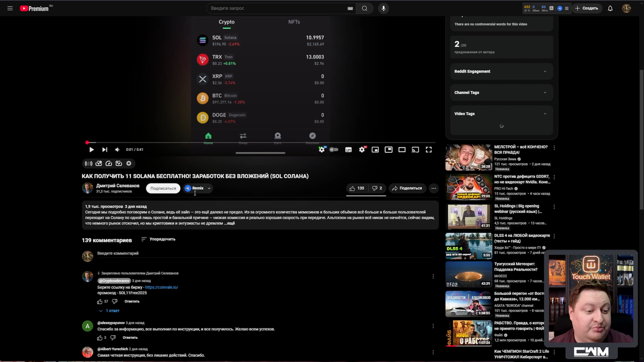The height and width of the screenshot is (362, 644).
Task: Cast video to a TV
Action: tap(415, 150)
